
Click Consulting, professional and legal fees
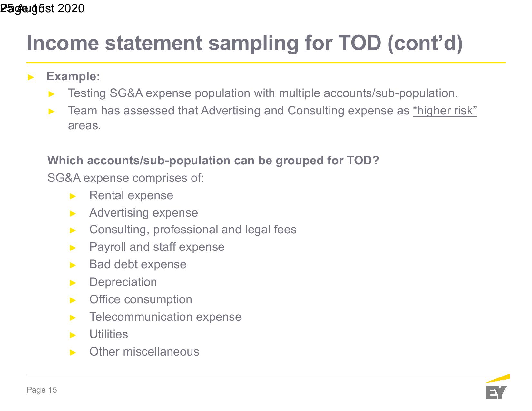click(193, 230)
